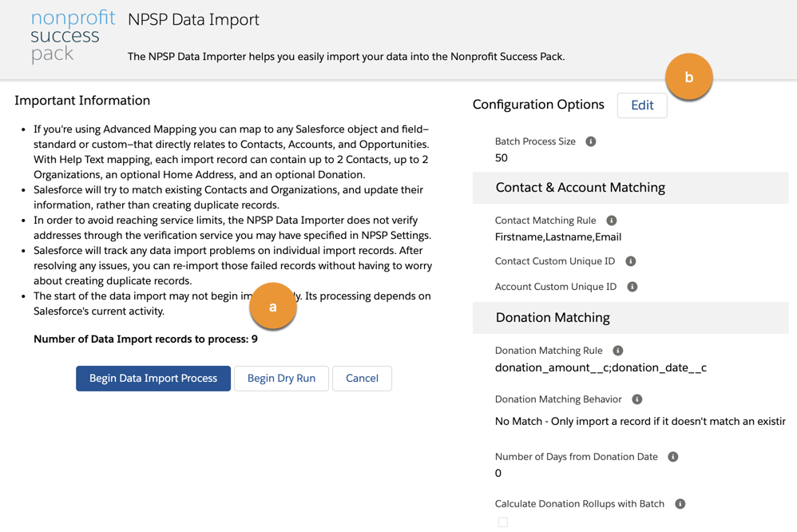Enable Calculate Donation Rollups with Batch checkbox
The image size is (797, 532).
coord(503,522)
